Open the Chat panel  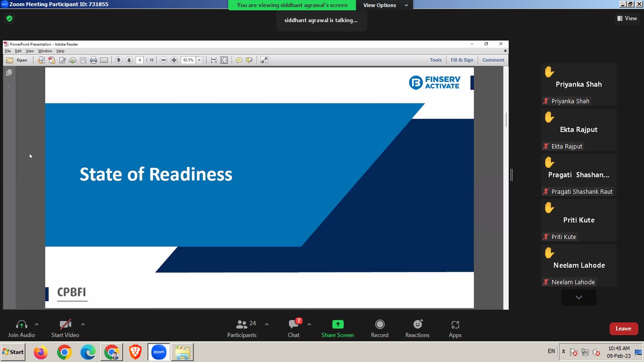[294, 329]
